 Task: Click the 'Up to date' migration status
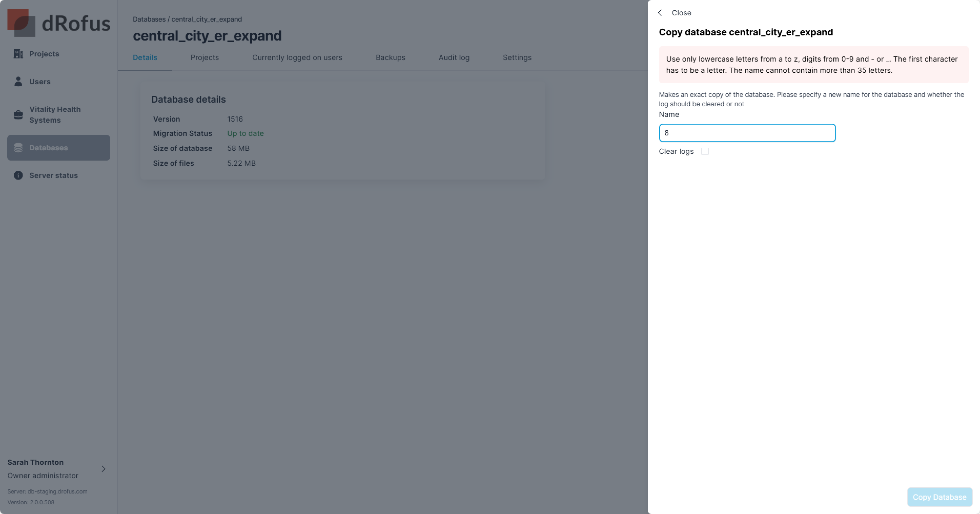[245, 133]
